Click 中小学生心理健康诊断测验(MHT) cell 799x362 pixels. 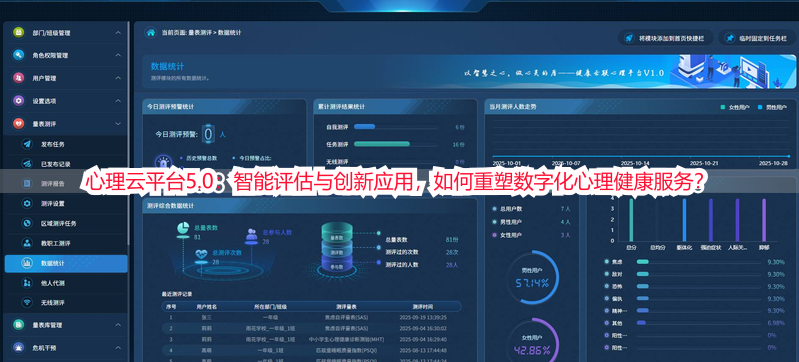[x=346, y=339]
